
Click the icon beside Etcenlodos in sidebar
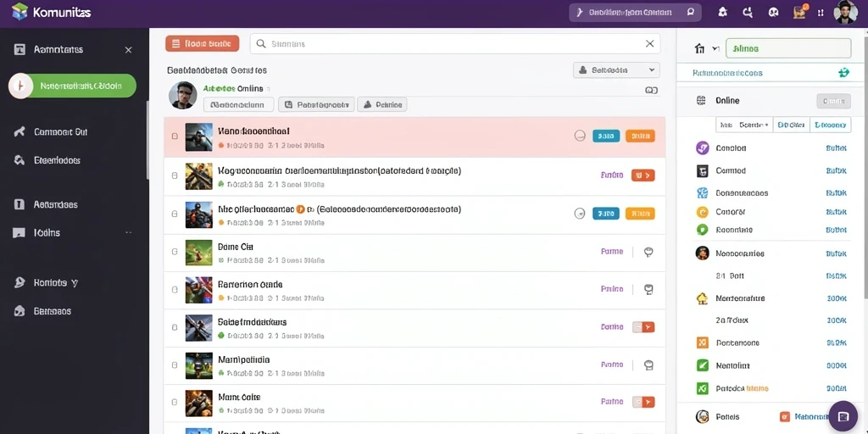19,160
